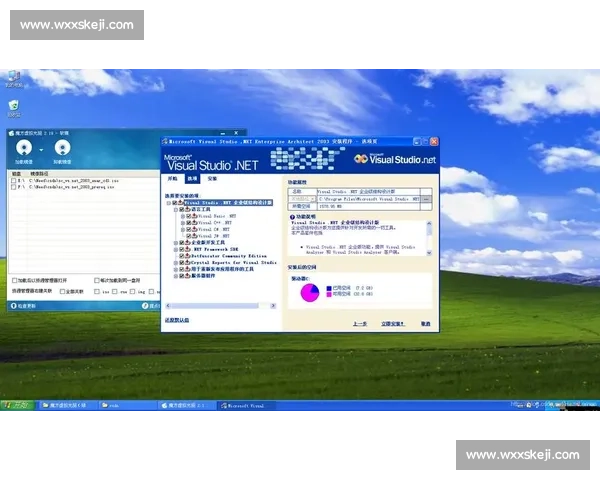The image size is (600, 480).
Task: Switch to the 安装 tab in setup
Action: click(x=212, y=179)
